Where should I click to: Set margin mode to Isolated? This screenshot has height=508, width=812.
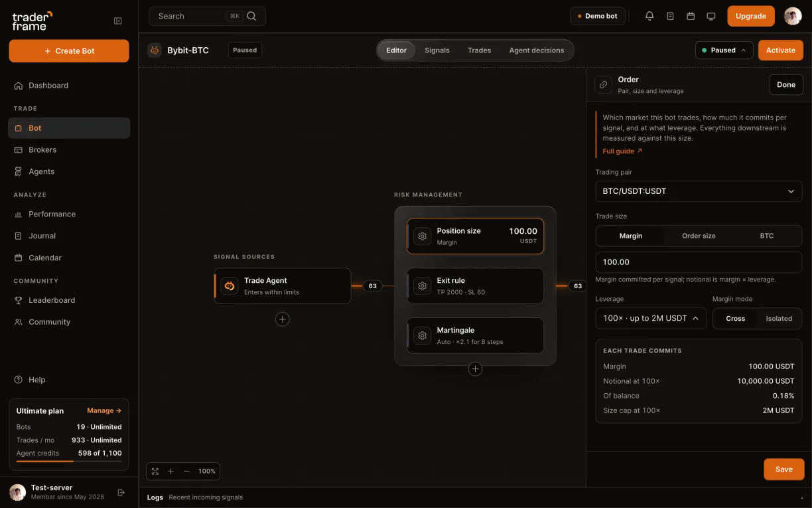click(779, 318)
